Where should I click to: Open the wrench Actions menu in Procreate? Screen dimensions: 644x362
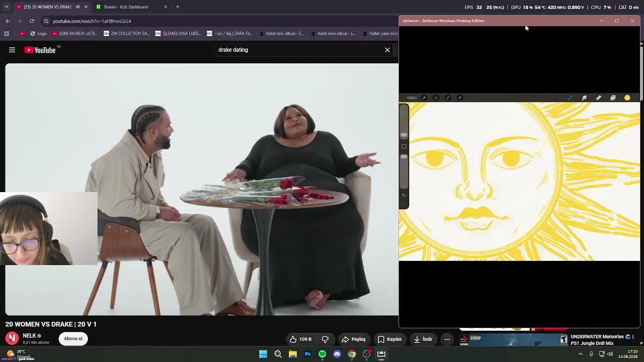tap(424, 98)
